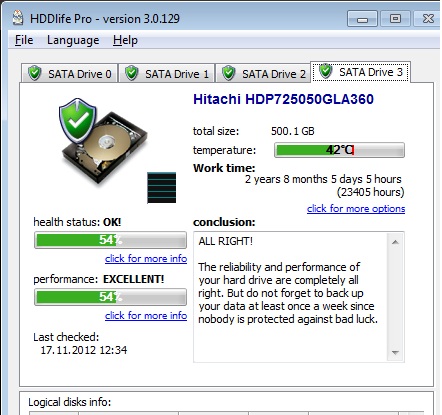Open the Help menu

click(125, 40)
